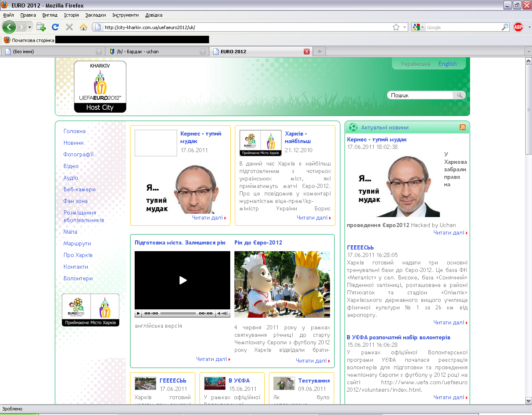The width and height of the screenshot is (532, 415).
Task: Open the Adblock Plus ABP icon
Action: point(518,27)
